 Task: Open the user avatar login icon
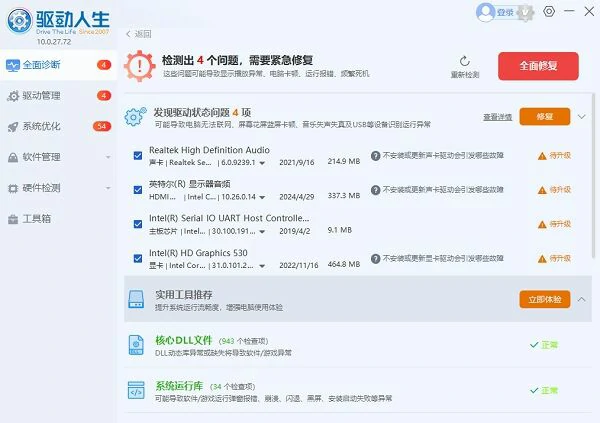485,12
